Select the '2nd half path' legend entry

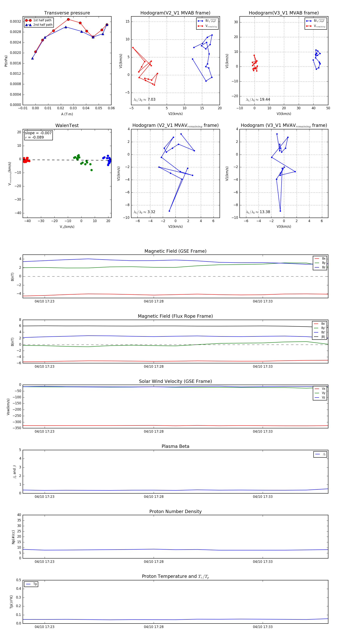pyautogui.click(x=39, y=25)
